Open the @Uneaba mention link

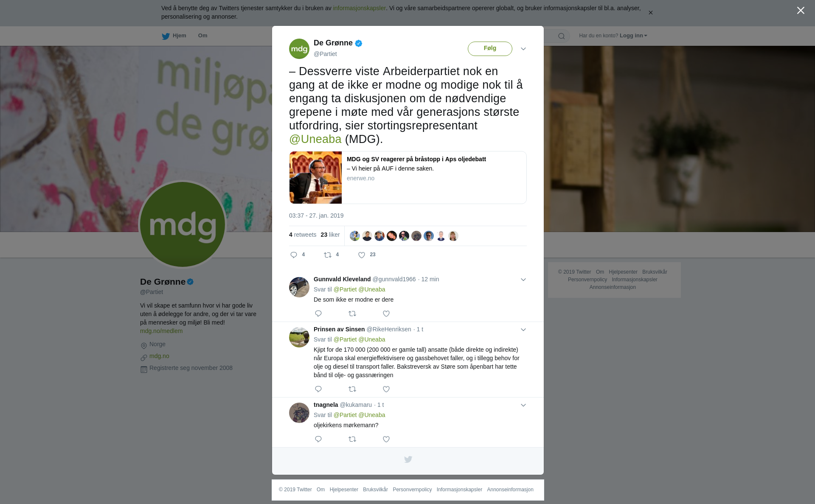click(315, 139)
